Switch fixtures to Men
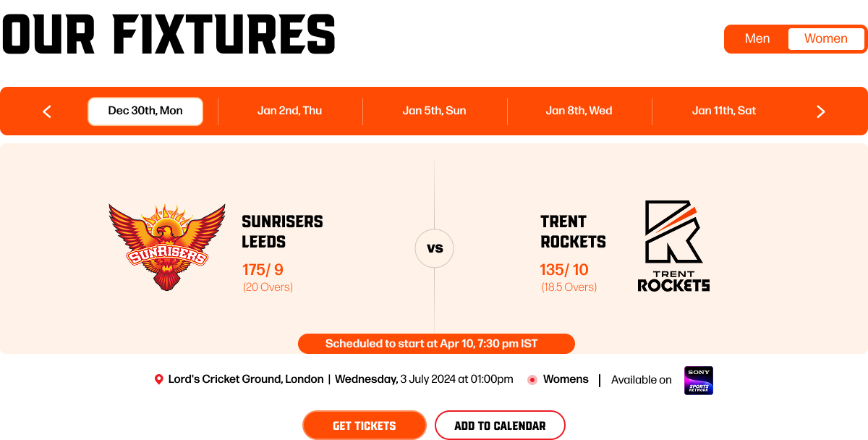868x440 pixels. pos(757,39)
